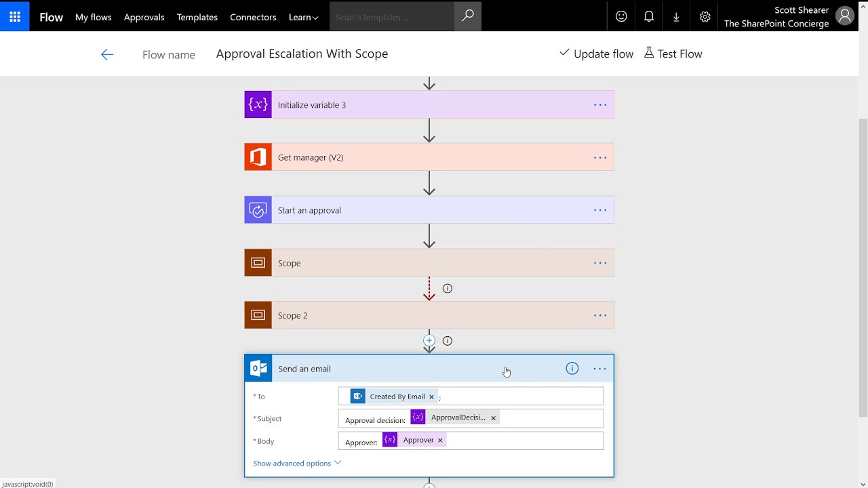Open the Templates menu item
The height and width of the screenshot is (488, 868).
pos(197,17)
